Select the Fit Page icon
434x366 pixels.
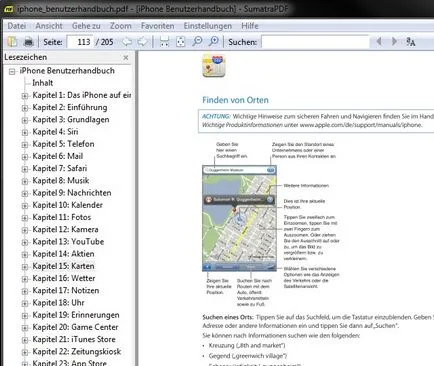(x=180, y=42)
